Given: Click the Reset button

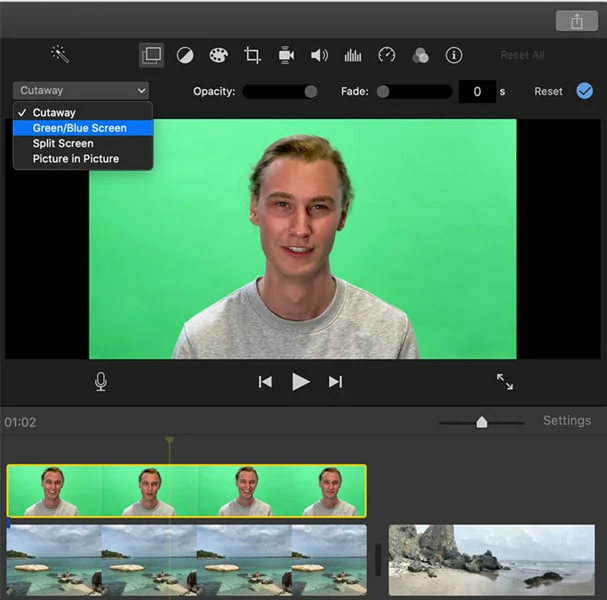Looking at the screenshot, I should point(548,91).
